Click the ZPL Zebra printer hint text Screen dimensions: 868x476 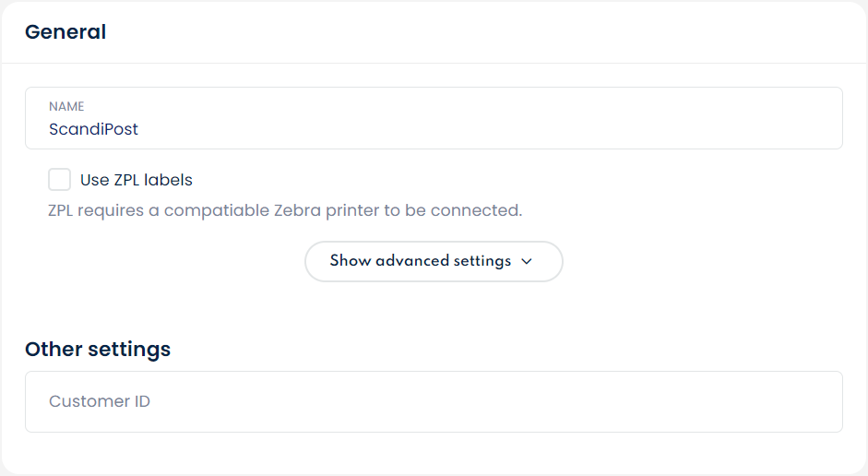click(x=285, y=210)
